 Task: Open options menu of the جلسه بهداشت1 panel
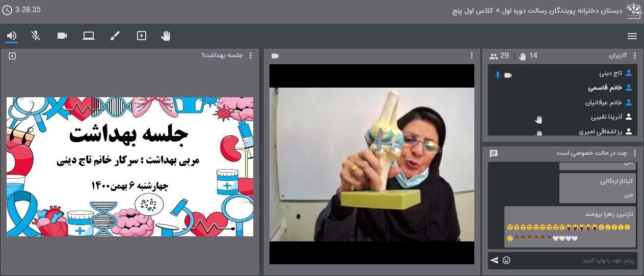250,56
